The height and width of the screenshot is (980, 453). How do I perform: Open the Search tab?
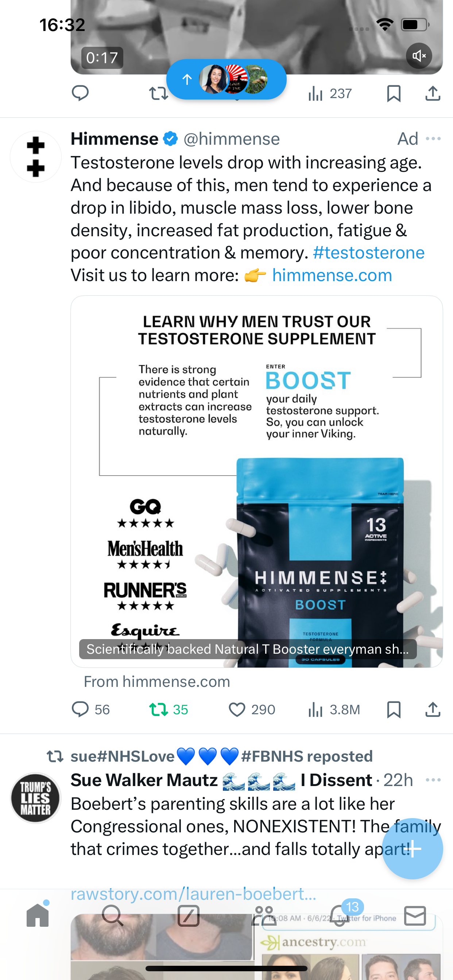(113, 915)
